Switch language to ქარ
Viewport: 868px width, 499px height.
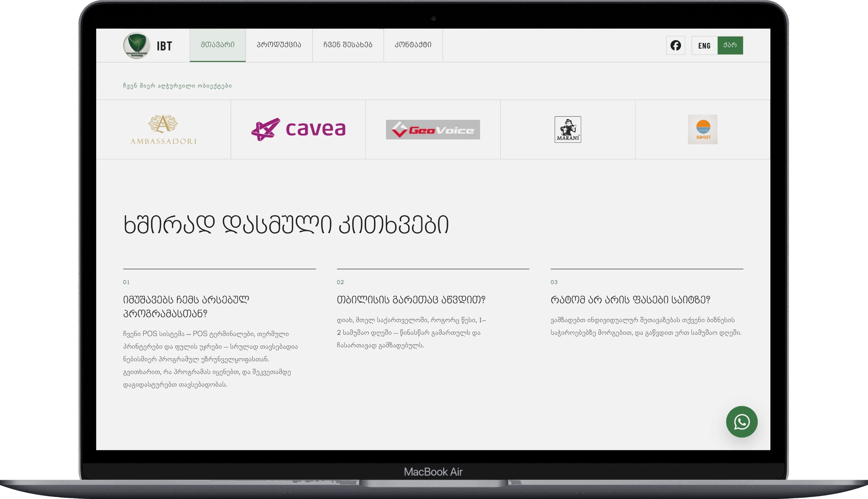click(730, 45)
